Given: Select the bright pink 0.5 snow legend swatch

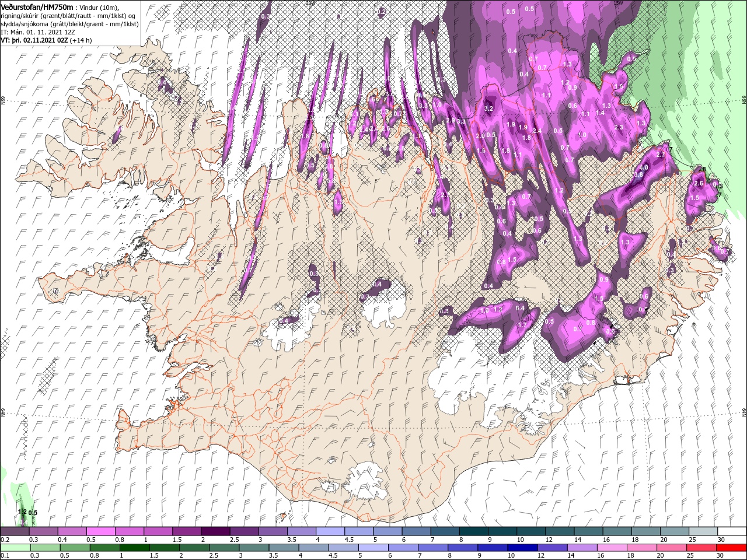Looking at the screenshot, I should [x=100, y=531].
